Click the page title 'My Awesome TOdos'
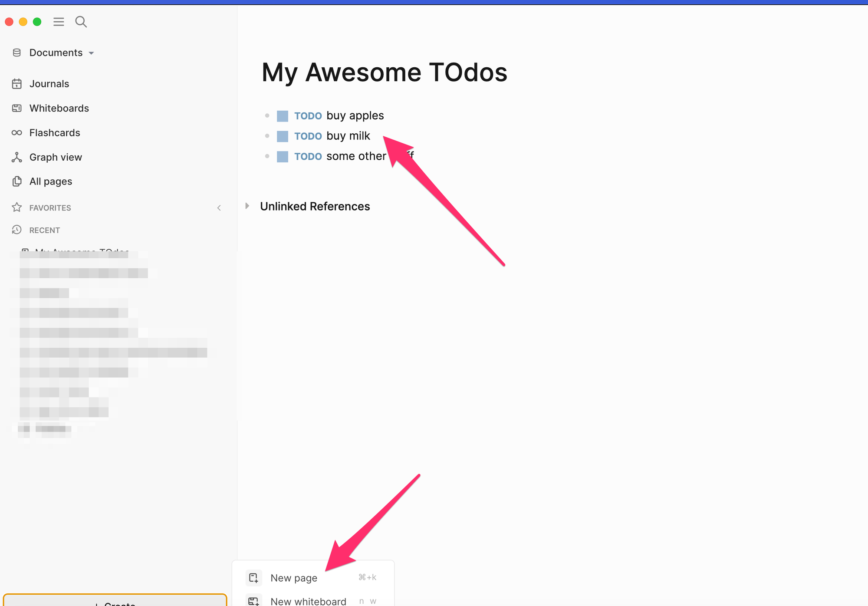The height and width of the screenshot is (606, 868). click(x=384, y=72)
